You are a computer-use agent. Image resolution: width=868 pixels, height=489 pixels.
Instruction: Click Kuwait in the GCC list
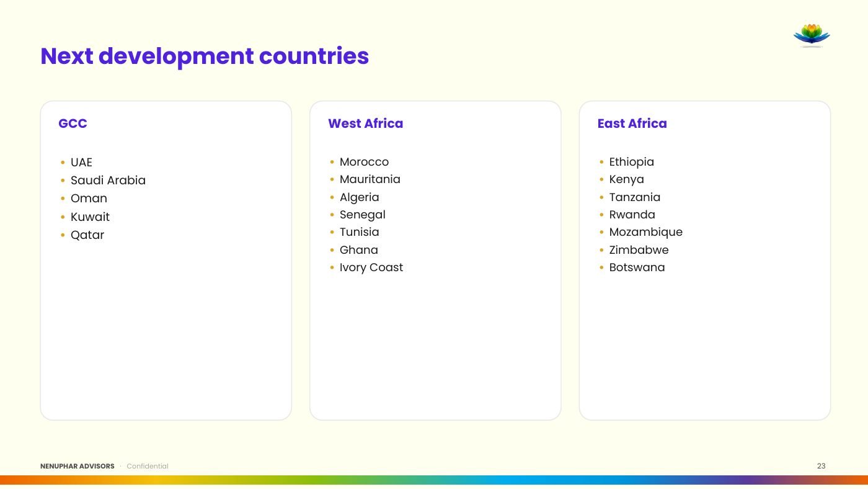pyautogui.click(x=90, y=217)
